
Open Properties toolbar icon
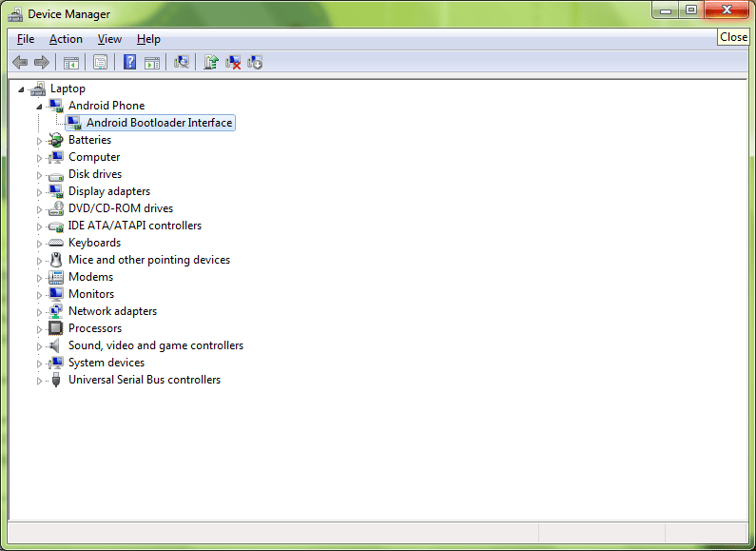[x=100, y=62]
